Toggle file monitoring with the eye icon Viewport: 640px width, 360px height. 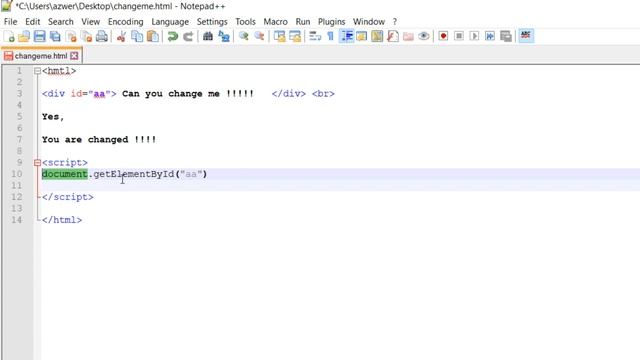424,36
